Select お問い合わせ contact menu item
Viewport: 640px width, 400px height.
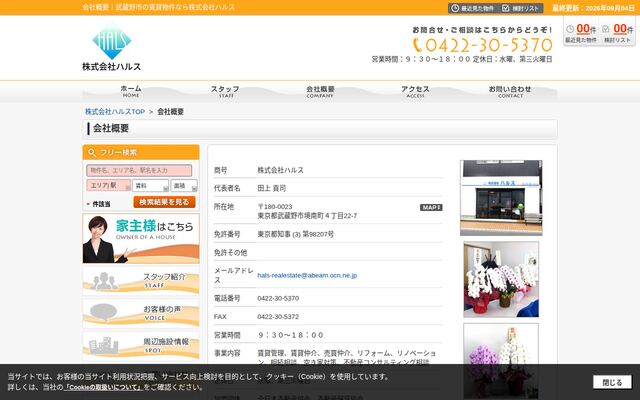[x=510, y=91]
